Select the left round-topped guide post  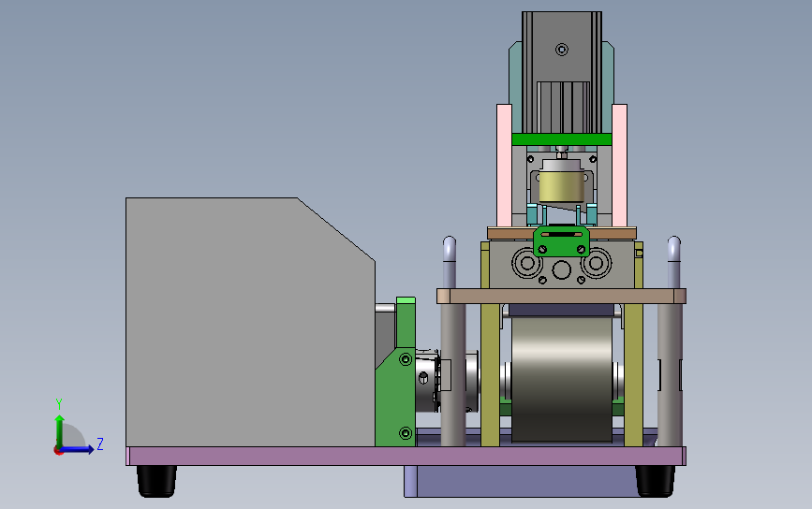pos(450,262)
